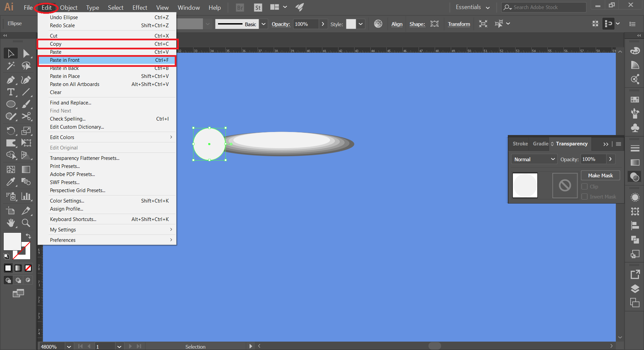Select the Gradient tool
Screen dimensions: 644x350
coord(26,170)
